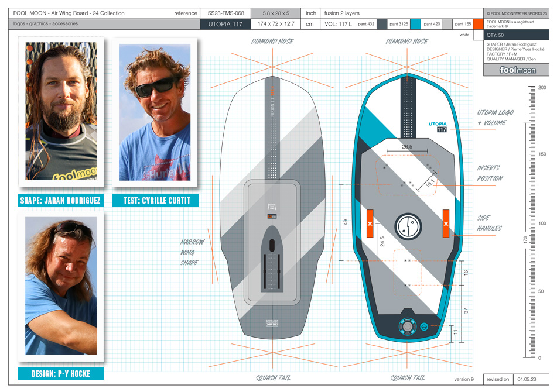Image resolution: width=557 pixels, height=392 pixels.
Task: Click the '16.1' diagonal insert dimension
Action: (429, 183)
